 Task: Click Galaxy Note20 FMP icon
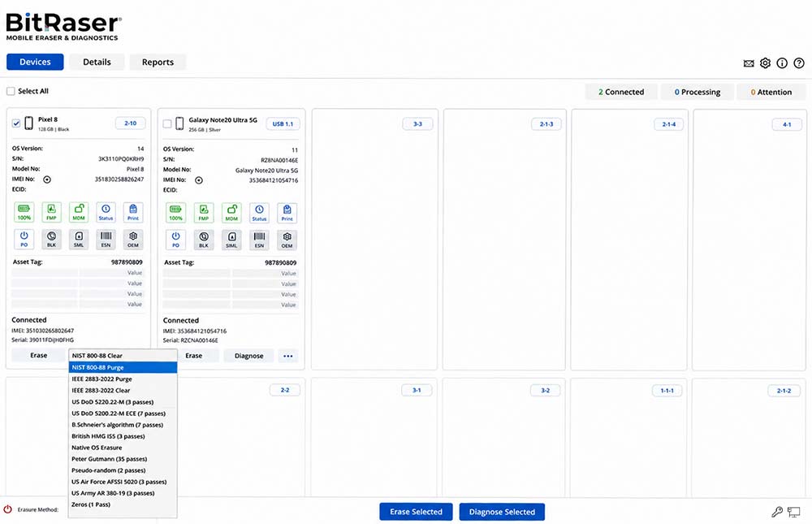click(204, 213)
